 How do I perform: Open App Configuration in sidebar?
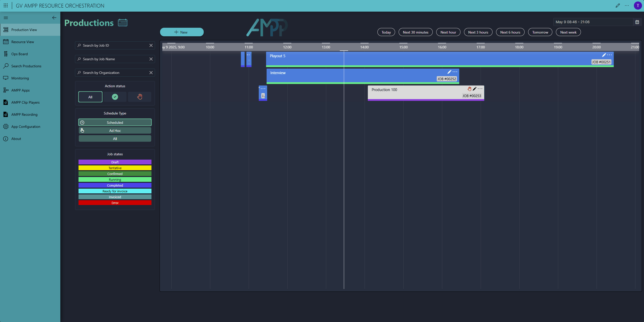(x=30, y=127)
